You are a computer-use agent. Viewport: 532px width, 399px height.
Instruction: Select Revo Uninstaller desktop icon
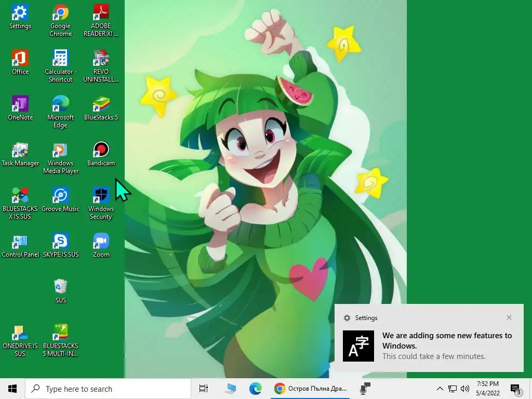(x=101, y=66)
